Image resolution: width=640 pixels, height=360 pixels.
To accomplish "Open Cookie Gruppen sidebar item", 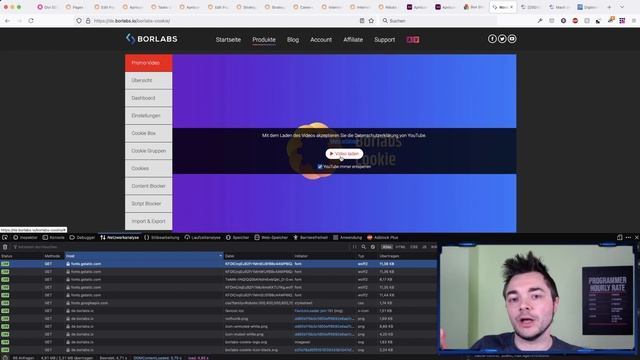I will click(x=149, y=151).
